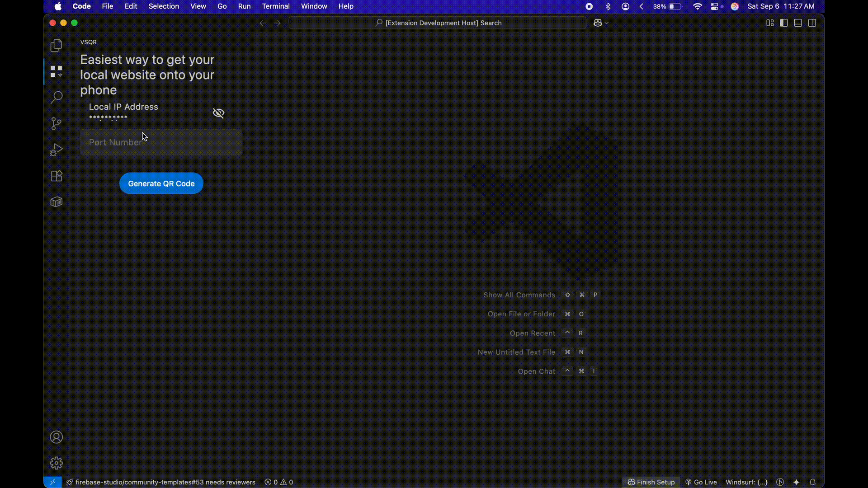Image resolution: width=868 pixels, height=488 pixels.
Task: Toggle the Primary Side Bar
Action: pyautogui.click(x=784, y=23)
